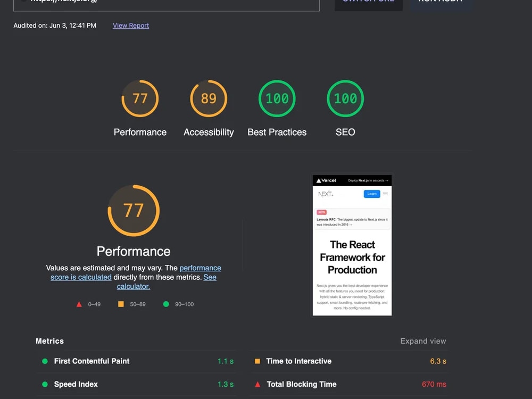Click the Accessibility score gauge showing 89
The width and height of the screenshot is (532, 399).
[209, 98]
